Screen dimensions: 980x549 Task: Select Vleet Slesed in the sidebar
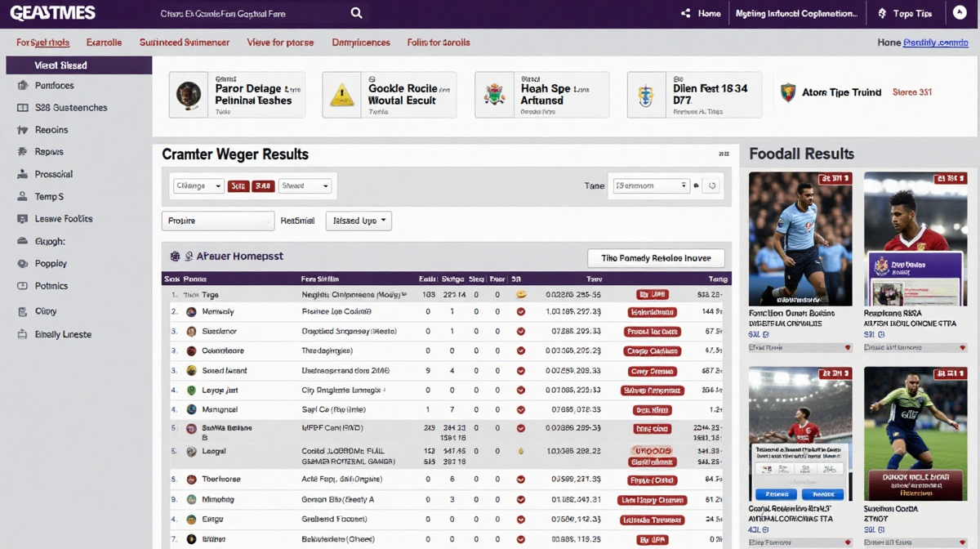click(x=78, y=65)
